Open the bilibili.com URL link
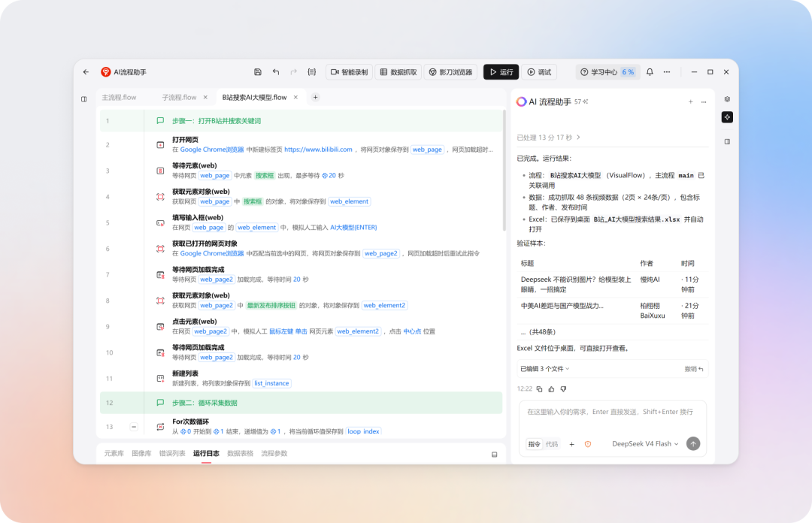 pyautogui.click(x=318, y=150)
